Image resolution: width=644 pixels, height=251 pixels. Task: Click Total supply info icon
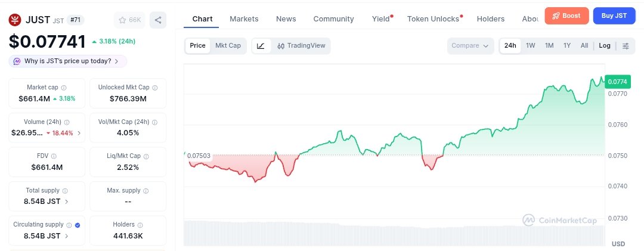(65, 191)
